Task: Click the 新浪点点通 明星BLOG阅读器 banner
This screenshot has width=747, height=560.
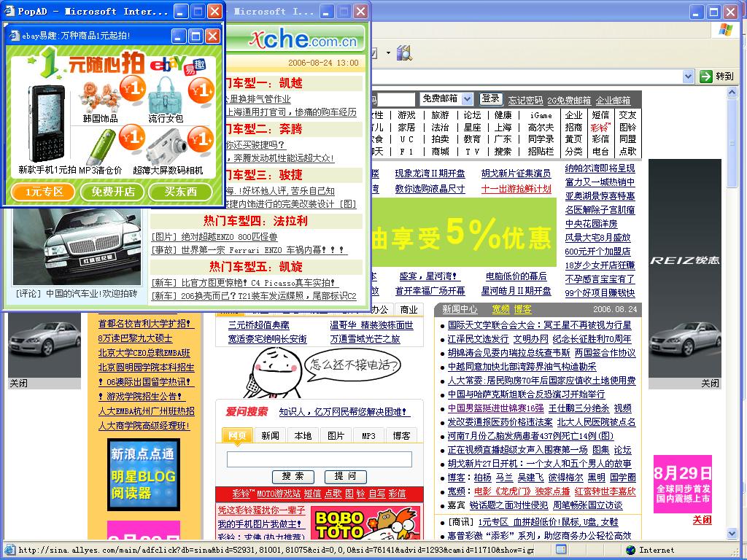Action: coord(144,475)
